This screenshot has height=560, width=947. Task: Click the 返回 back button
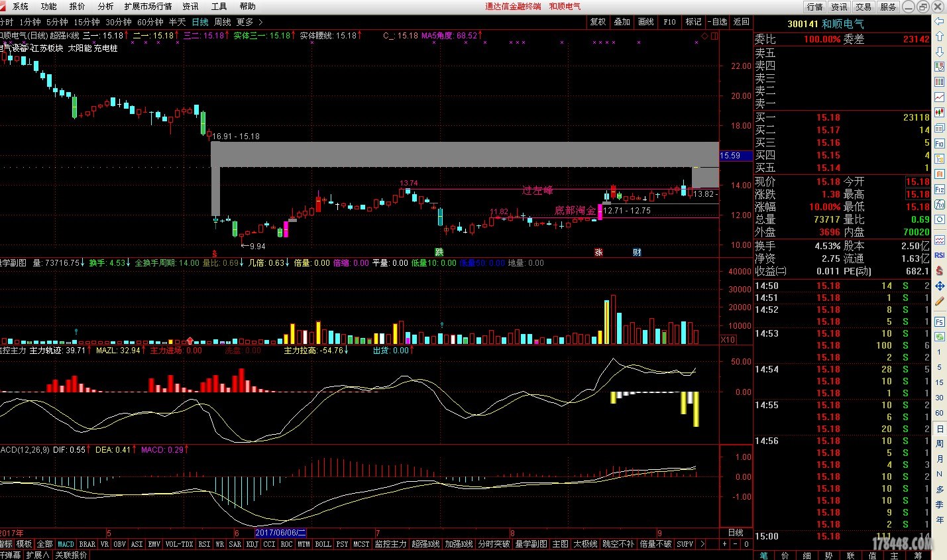[741, 22]
